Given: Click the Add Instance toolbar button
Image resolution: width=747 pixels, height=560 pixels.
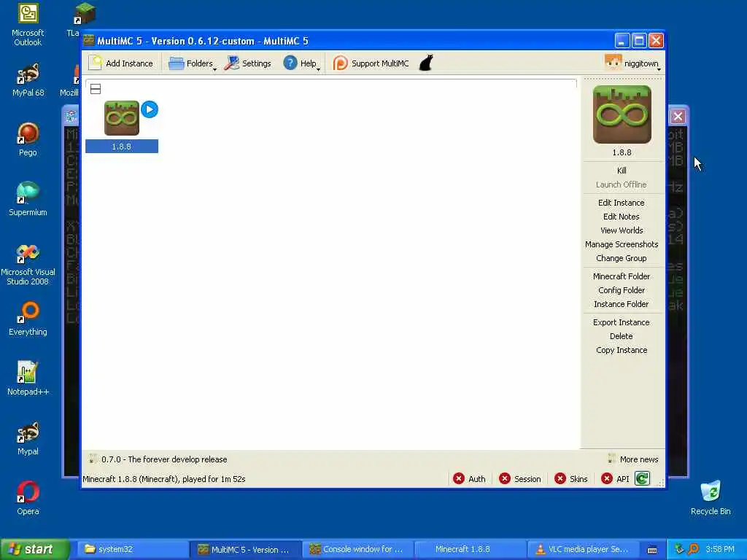Looking at the screenshot, I should click(x=122, y=63).
